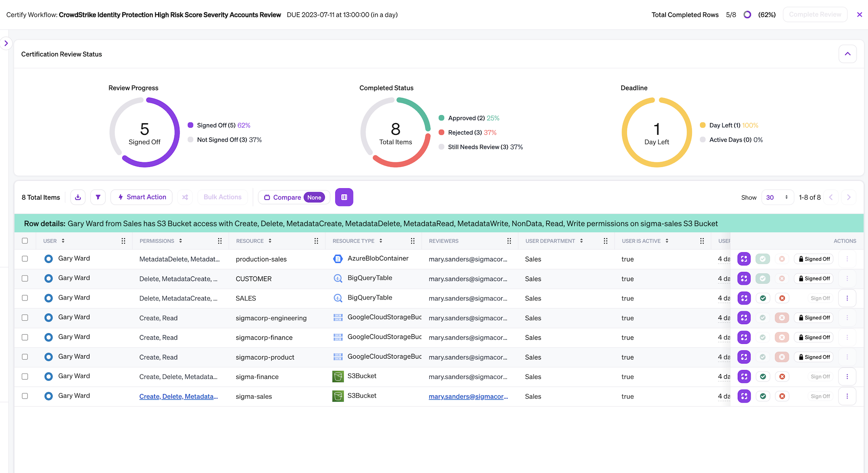The width and height of the screenshot is (868, 473).
Task: Open the Show 30 rows dropdown
Action: click(x=777, y=197)
